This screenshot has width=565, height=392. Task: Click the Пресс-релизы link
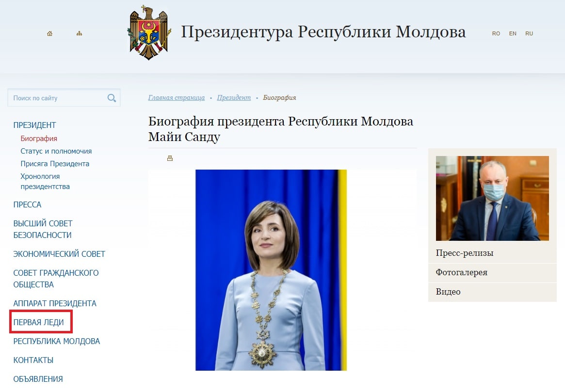(465, 253)
